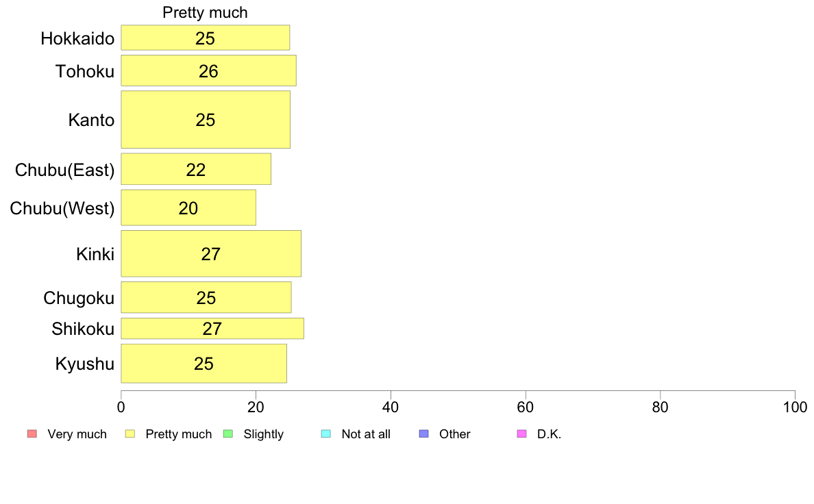Click the red Very much legend swatch
Screen dimensions: 814x504
[x=32, y=433]
